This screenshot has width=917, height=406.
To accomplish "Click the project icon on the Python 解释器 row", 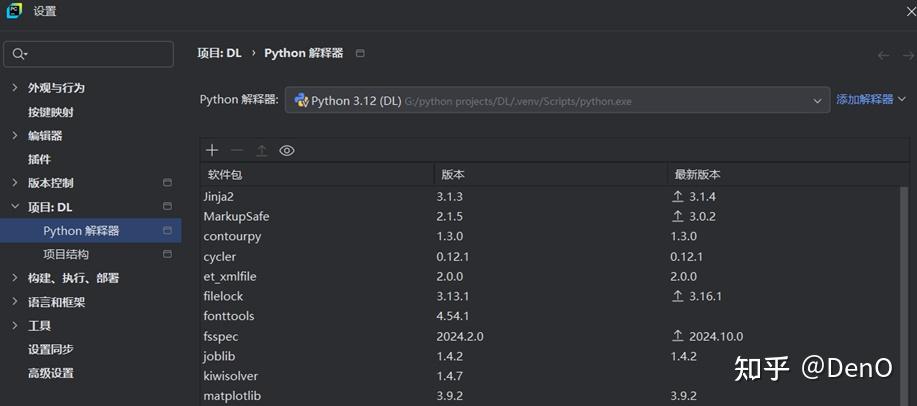I will [x=167, y=230].
